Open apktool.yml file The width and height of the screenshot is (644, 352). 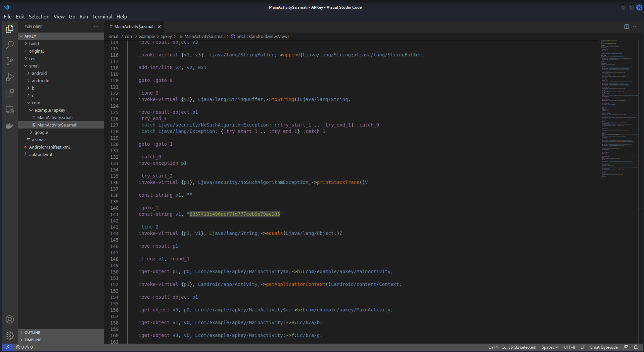pos(61,154)
